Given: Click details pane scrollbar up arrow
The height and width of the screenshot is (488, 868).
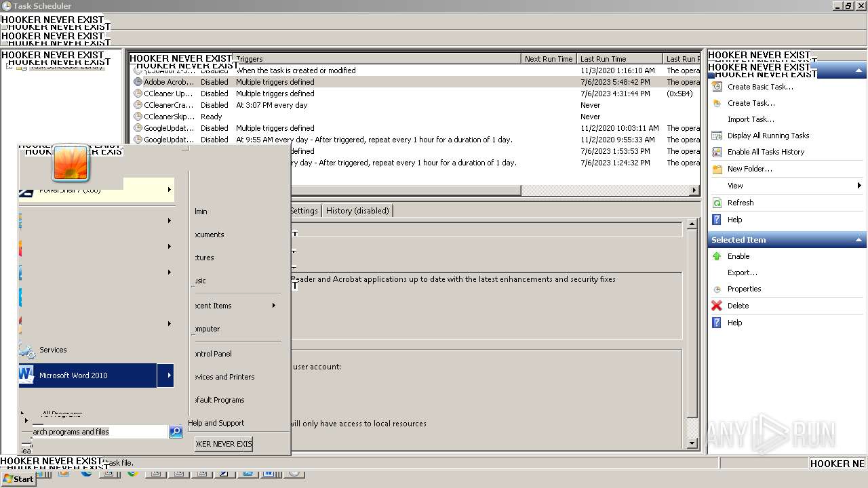Looking at the screenshot, I should click(692, 224).
